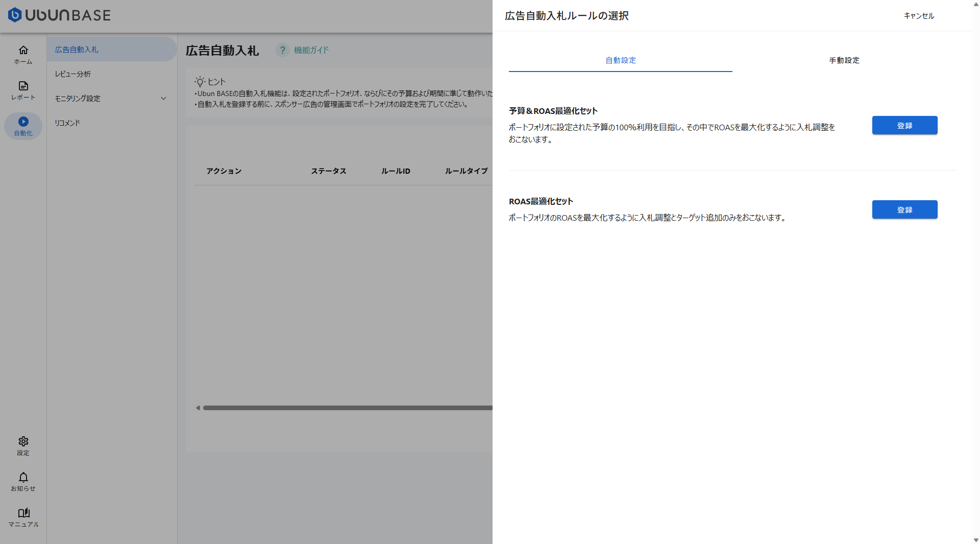Click the question mark guide icon
Viewport: 980px width, 544px height.
(x=282, y=50)
